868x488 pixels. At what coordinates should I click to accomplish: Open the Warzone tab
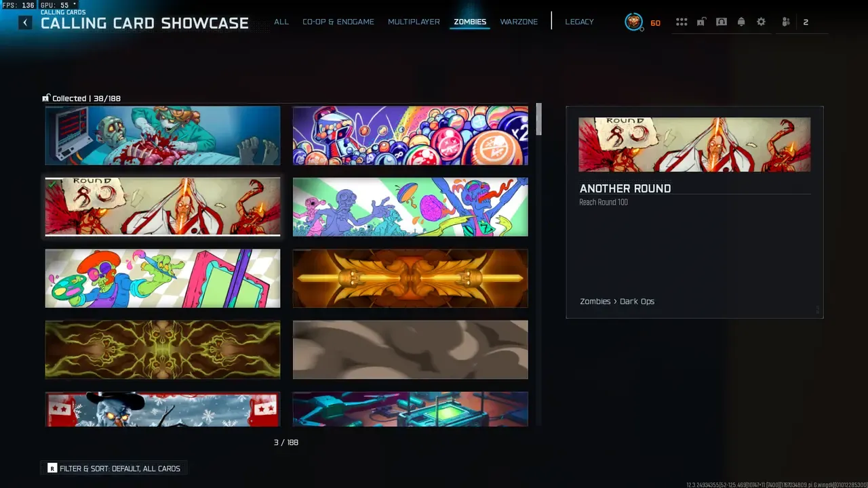click(x=519, y=22)
